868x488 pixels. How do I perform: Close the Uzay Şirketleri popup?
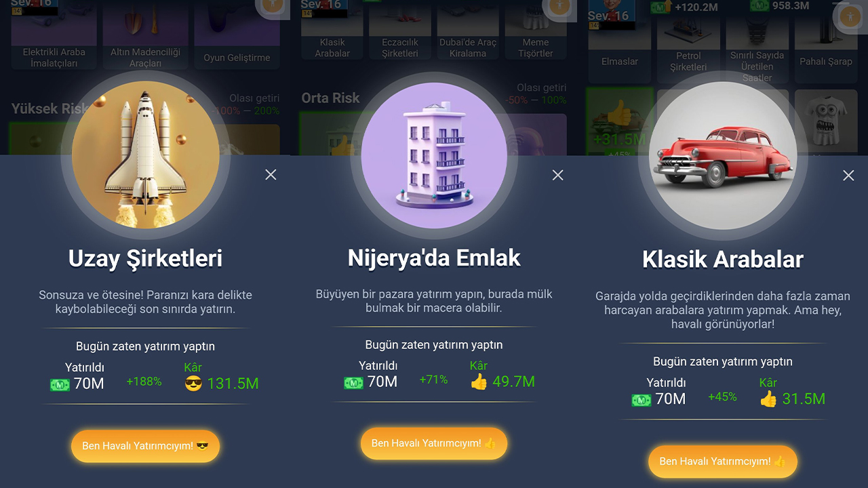(x=271, y=175)
